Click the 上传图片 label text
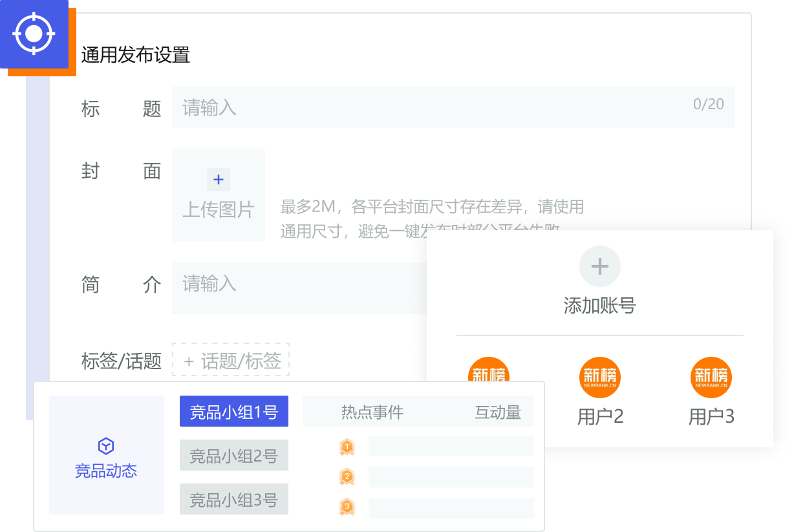This screenshot has width=794, height=532. tap(219, 209)
